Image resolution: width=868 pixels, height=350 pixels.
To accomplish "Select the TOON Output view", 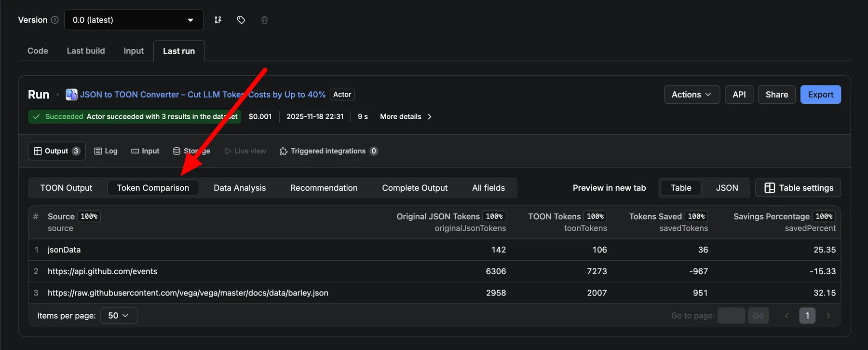I will (x=66, y=188).
